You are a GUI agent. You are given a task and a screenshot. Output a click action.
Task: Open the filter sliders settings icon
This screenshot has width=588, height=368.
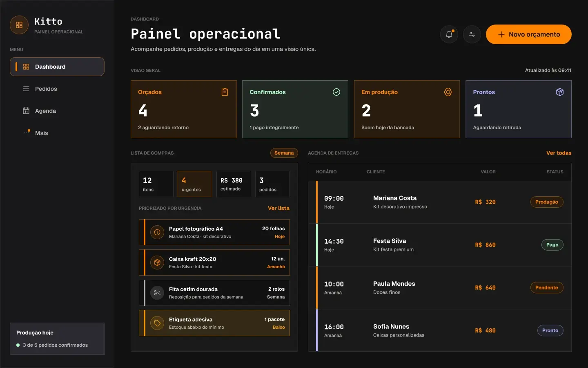pos(472,34)
